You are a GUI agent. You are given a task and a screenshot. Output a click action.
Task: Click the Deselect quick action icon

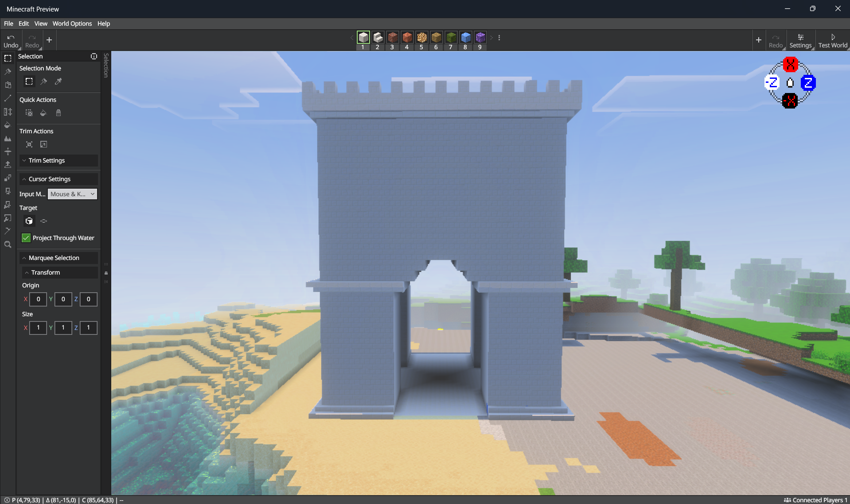(29, 113)
